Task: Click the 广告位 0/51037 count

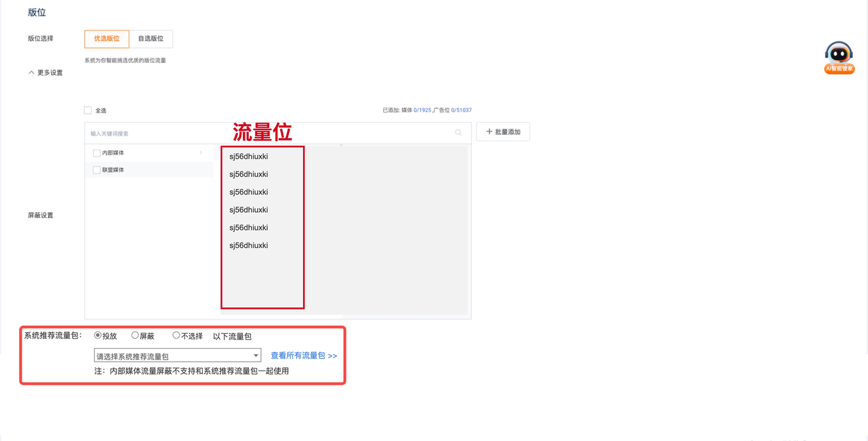Action: click(x=461, y=110)
